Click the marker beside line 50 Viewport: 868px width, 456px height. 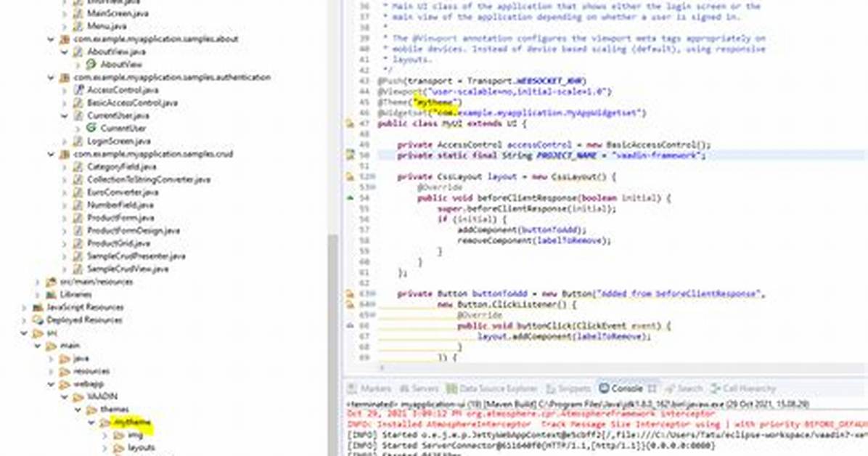pyautogui.click(x=350, y=155)
